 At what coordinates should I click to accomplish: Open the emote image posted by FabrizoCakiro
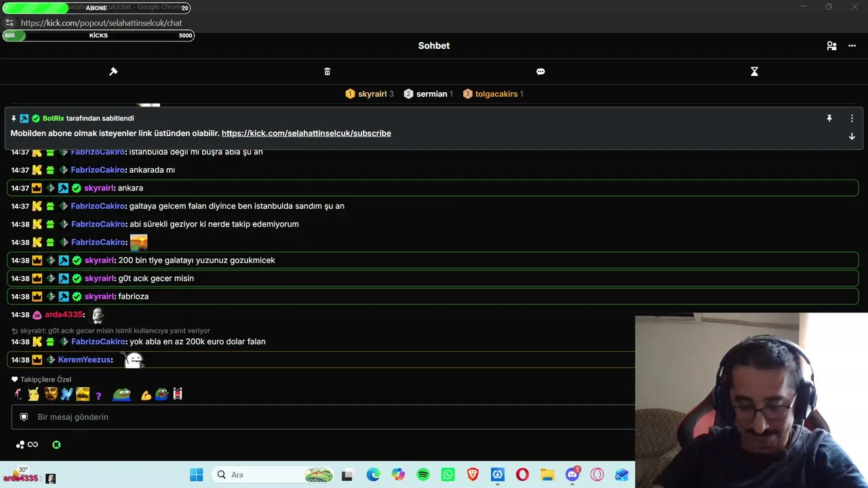(138, 242)
